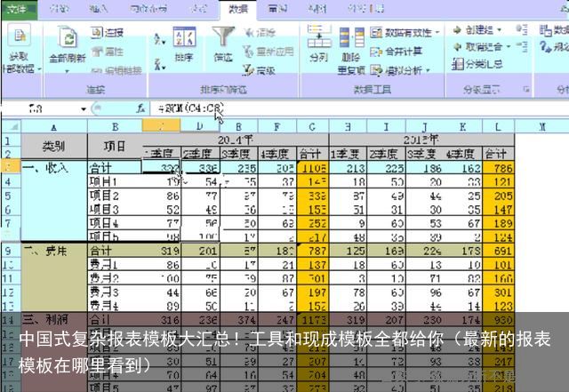Image resolution: width=569 pixels, height=392 pixels.
Task: Select the 691 total cell
Action: (498, 251)
